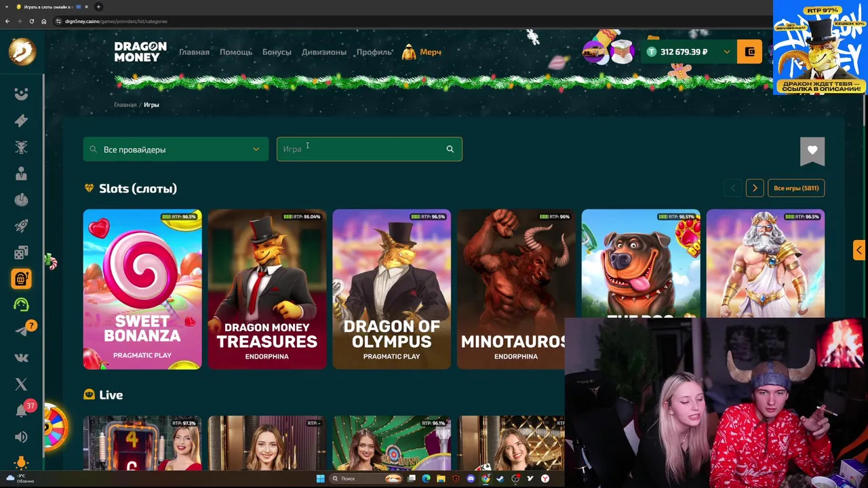
Task: Open the Zeus slot thumbnail
Action: click(766, 264)
